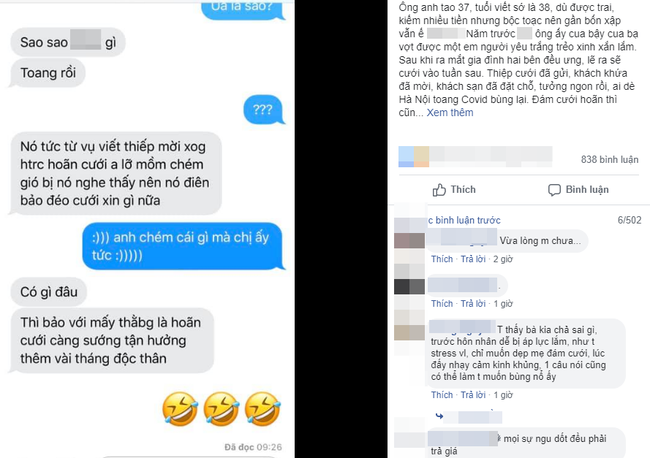
Task: Like the 'Vừa lòng m chưa' comment
Action: pyautogui.click(x=442, y=259)
